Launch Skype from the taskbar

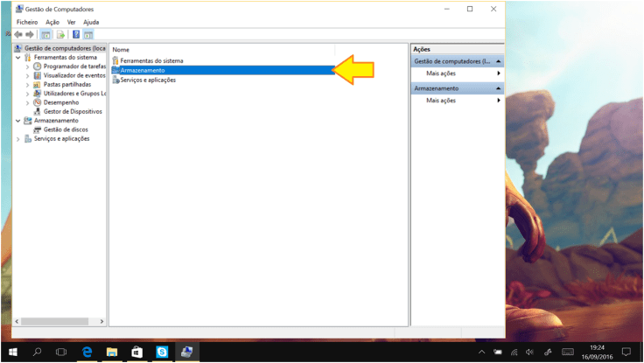162,351
